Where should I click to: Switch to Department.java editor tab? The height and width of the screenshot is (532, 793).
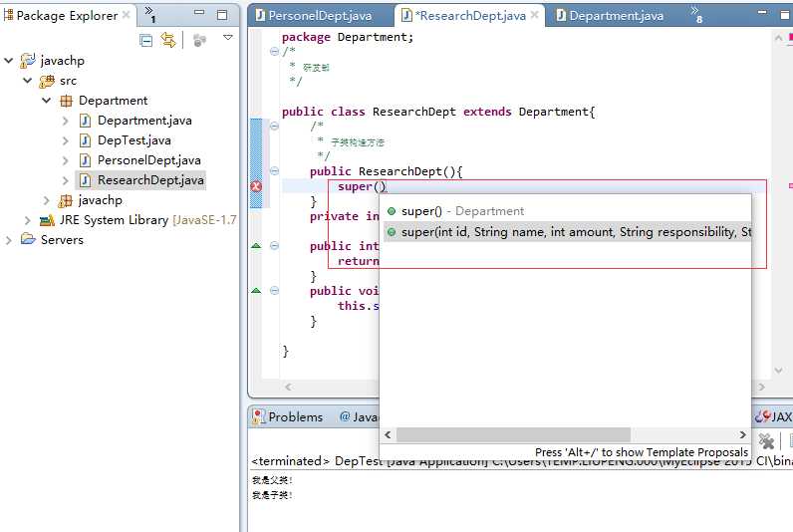click(610, 16)
